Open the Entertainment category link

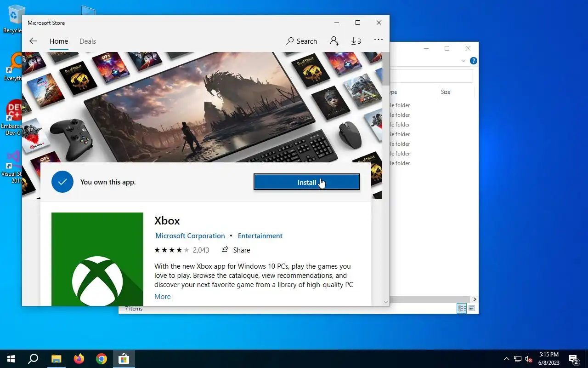260,236
